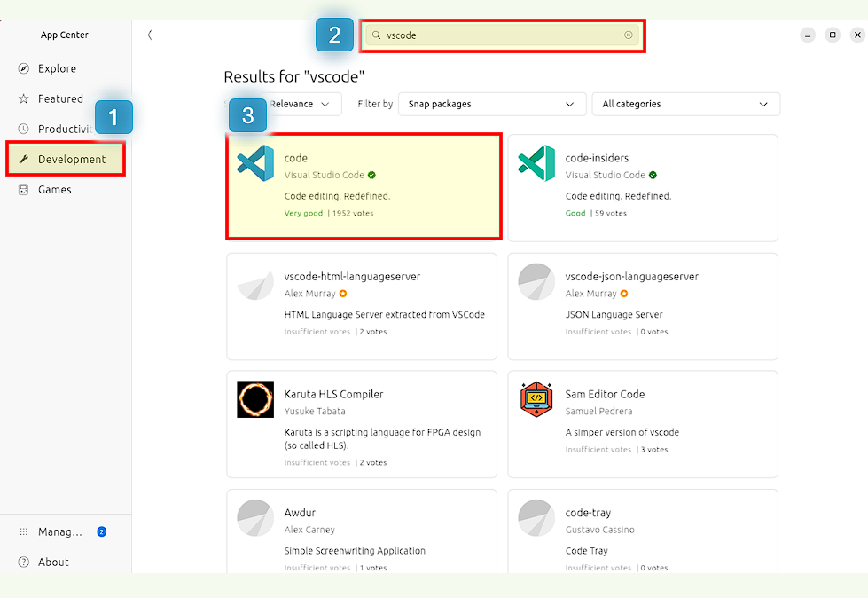The height and width of the screenshot is (598, 868).
Task: Click the Karuta fiery ring icon
Action: click(x=255, y=399)
